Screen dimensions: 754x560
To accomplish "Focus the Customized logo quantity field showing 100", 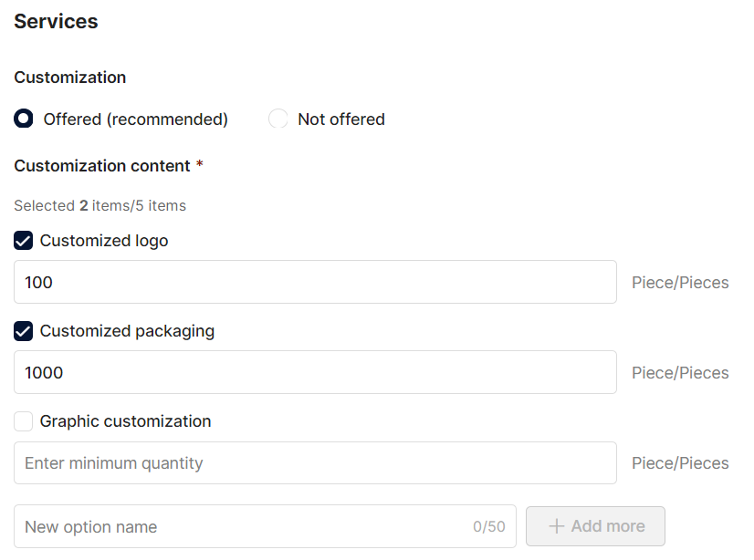I will pyautogui.click(x=315, y=282).
